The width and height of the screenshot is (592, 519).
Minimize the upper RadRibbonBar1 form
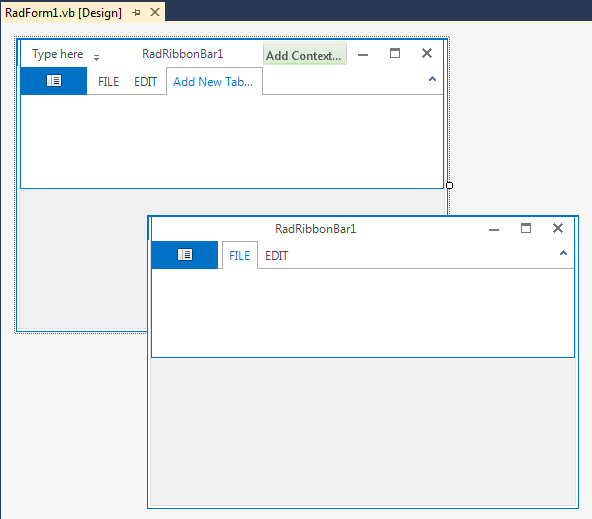[363, 55]
